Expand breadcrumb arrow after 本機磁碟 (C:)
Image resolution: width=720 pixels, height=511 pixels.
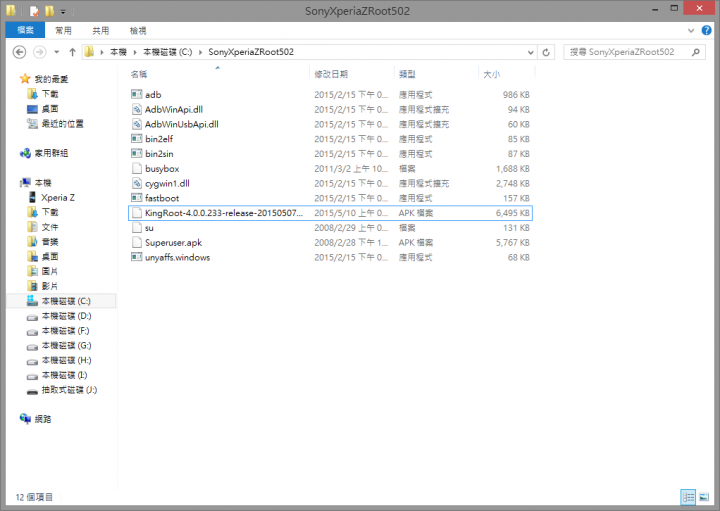201,52
